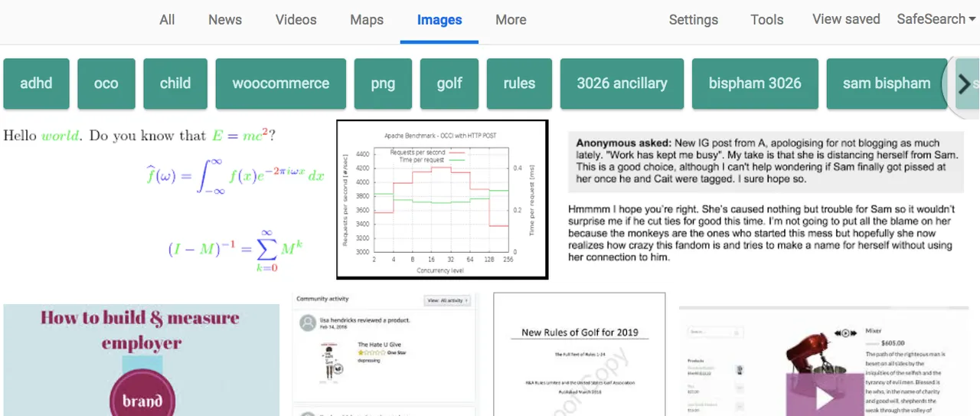Filter by the oco chip
The height and width of the screenshot is (416, 980).
point(106,84)
